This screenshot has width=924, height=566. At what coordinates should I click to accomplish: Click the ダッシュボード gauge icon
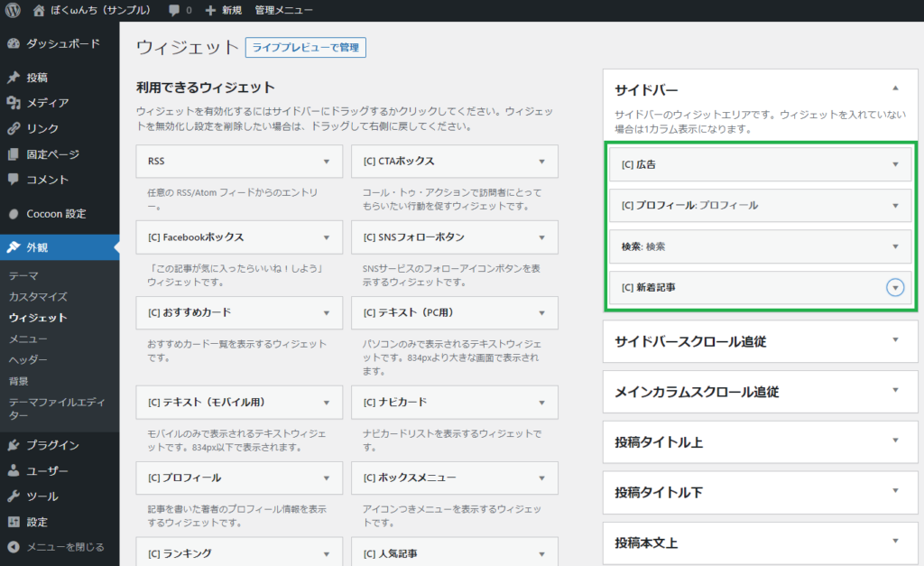coord(14,43)
